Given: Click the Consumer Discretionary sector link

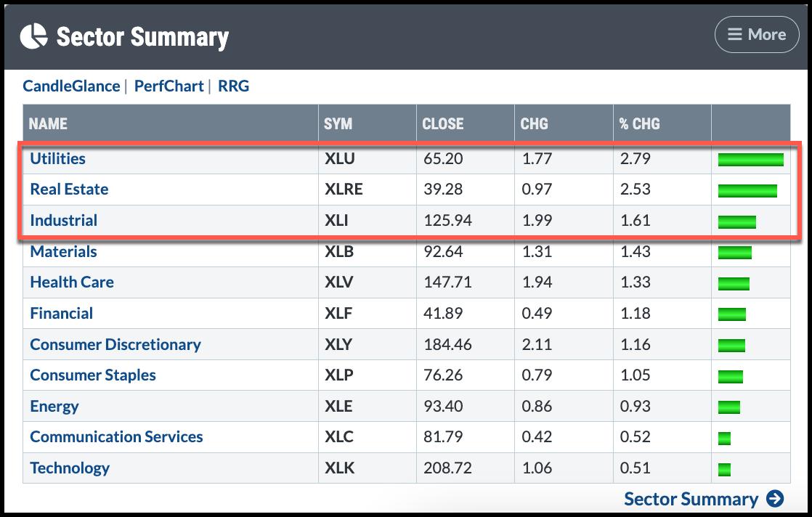Looking at the screenshot, I should pos(115,344).
